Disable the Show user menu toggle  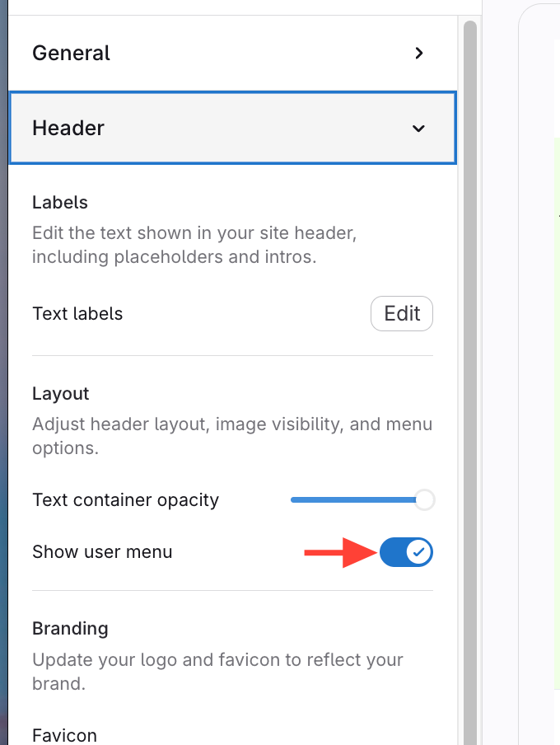406,552
